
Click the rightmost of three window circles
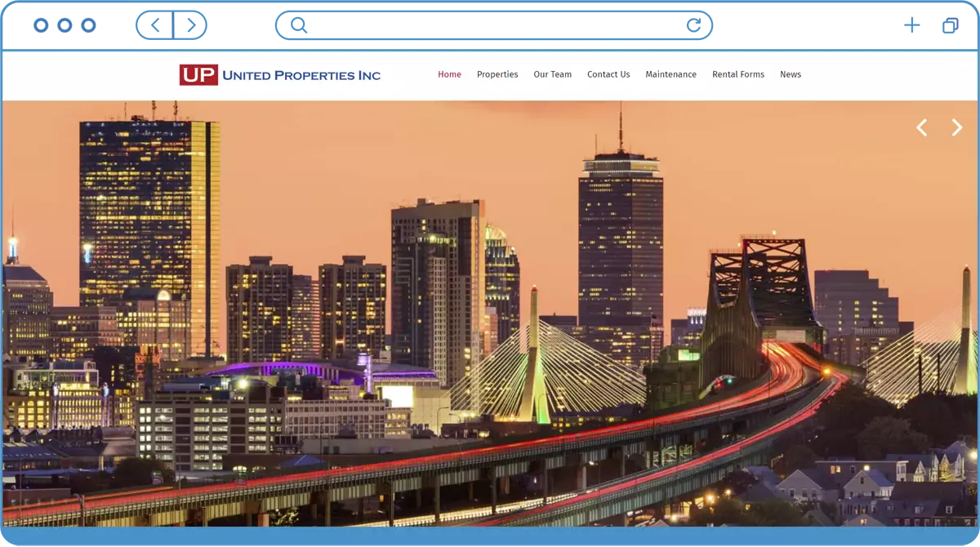click(88, 26)
